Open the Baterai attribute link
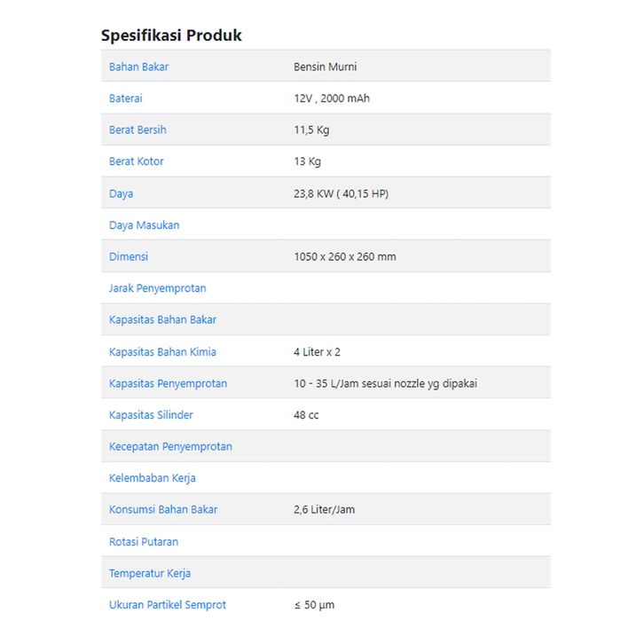 125,98
